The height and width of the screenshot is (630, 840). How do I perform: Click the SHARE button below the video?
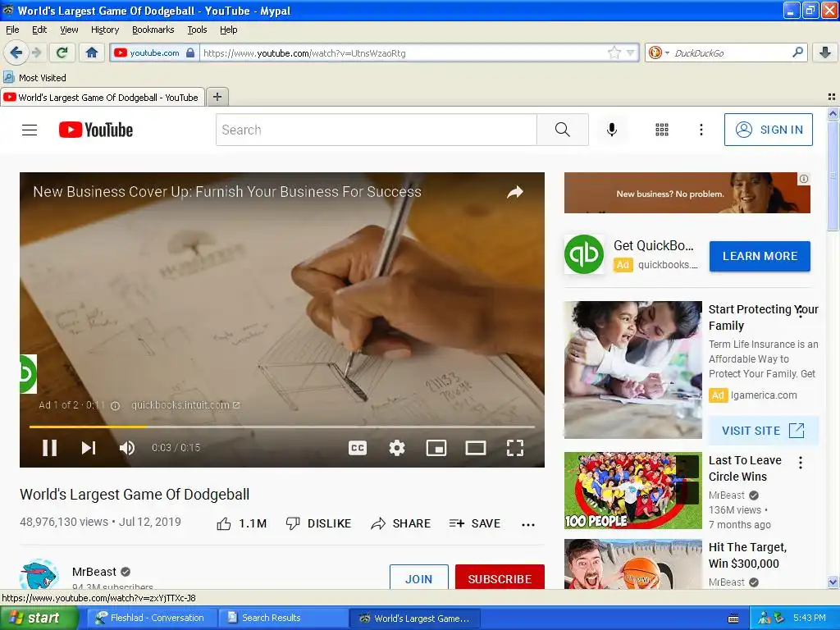400,523
